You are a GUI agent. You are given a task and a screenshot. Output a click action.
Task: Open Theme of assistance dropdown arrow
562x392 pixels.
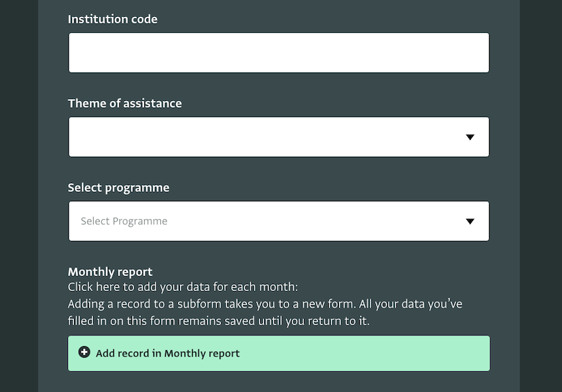pyautogui.click(x=470, y=137)
